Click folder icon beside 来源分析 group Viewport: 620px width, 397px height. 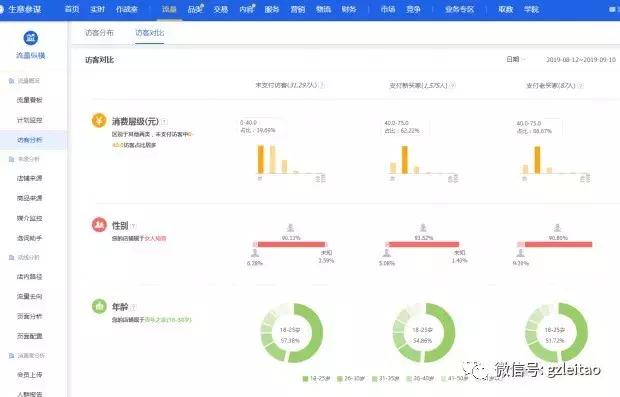[11, 159]
